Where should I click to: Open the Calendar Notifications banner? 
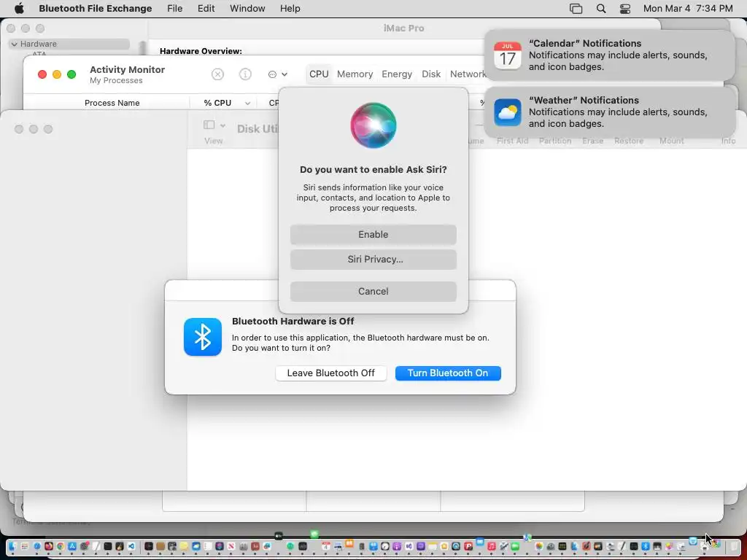[609, 55]
